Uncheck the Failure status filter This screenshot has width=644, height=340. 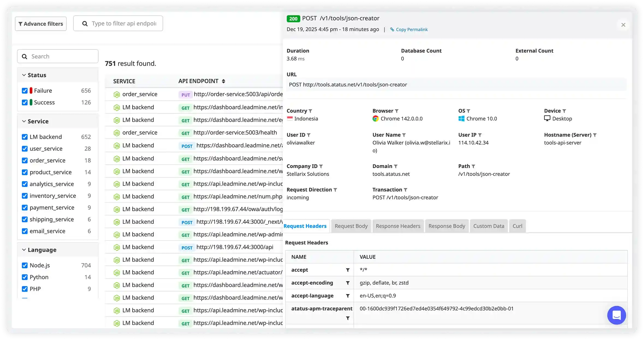[25, 90]
